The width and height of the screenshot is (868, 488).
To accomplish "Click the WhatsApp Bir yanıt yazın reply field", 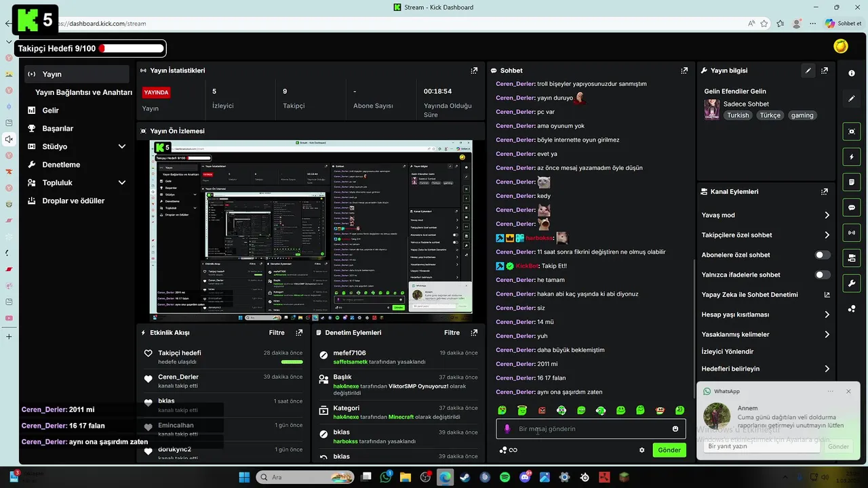I will [x=762, y=446].
